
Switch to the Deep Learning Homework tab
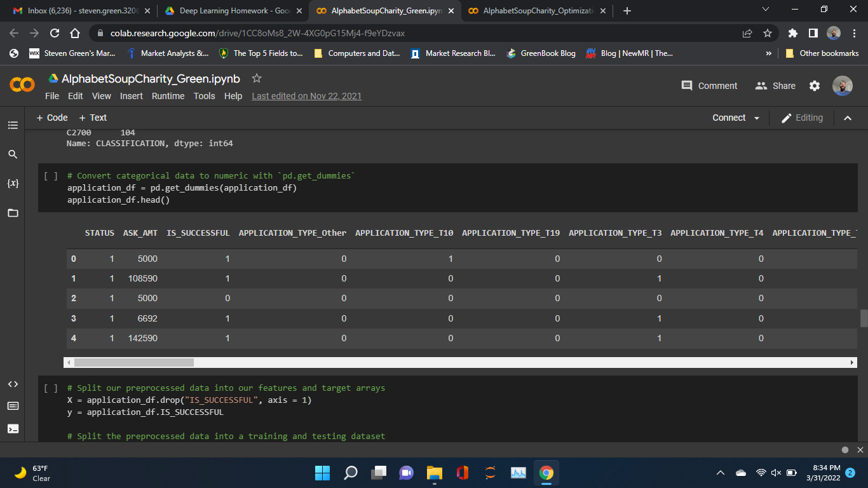233,11
